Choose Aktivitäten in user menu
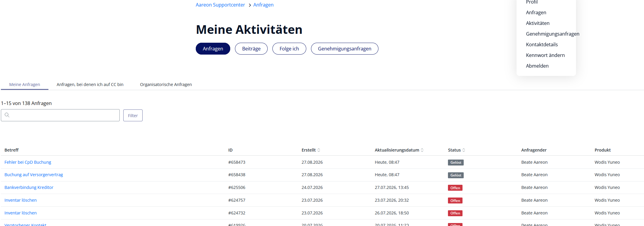 click(538, 23)
